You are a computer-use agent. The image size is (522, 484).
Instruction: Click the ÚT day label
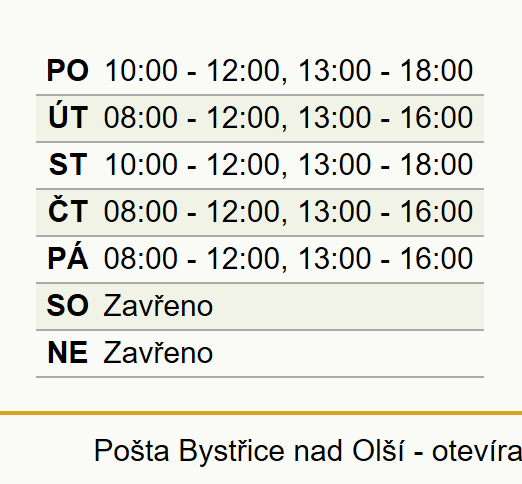click(x=68, y=117)
